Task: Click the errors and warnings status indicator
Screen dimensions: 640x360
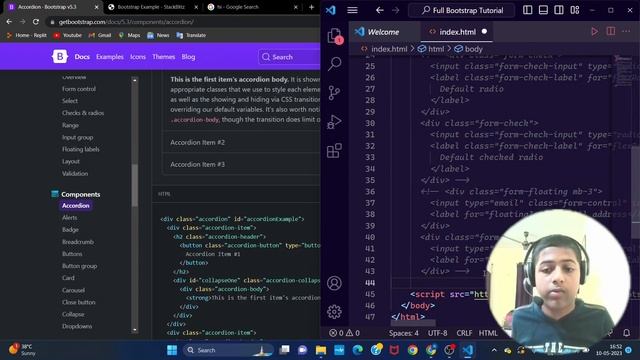Action: point(344,333)
